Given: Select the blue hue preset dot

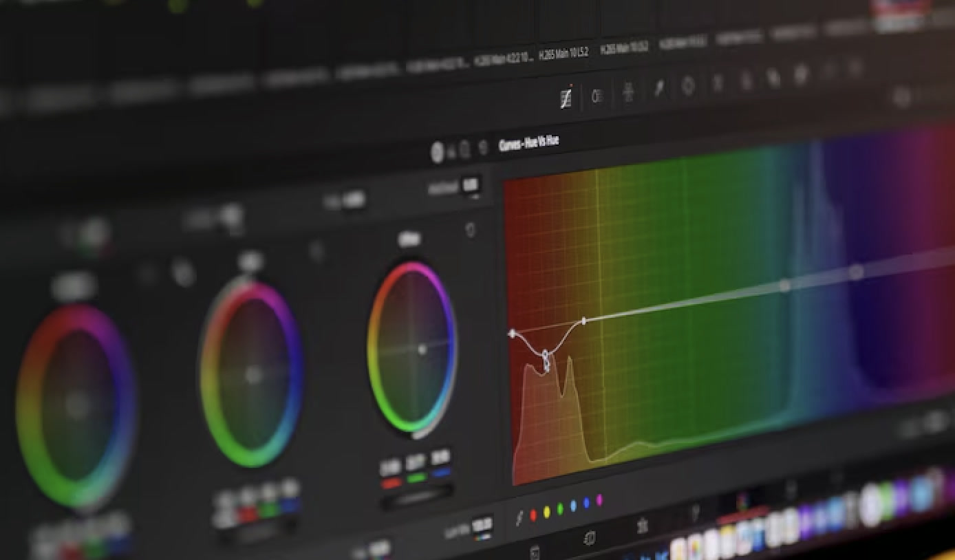Looking at the screenshot, I should pyautogui.click(x=586, y=503).
